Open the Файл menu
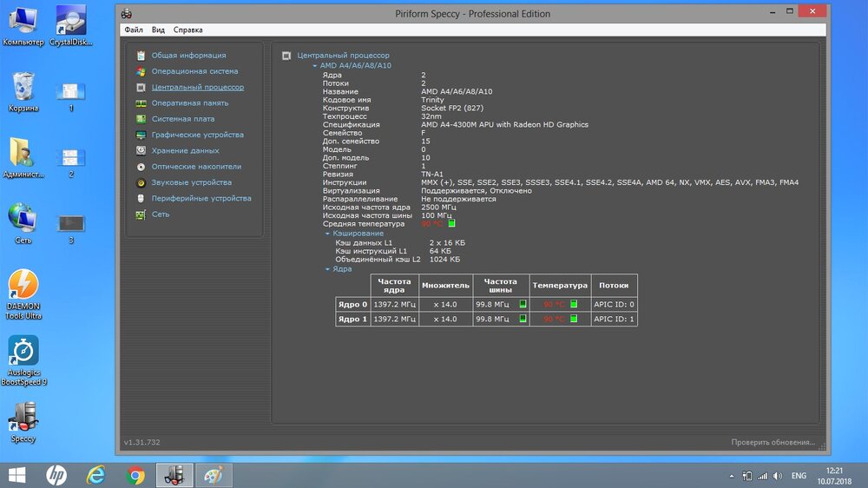 tap(134, 30)
